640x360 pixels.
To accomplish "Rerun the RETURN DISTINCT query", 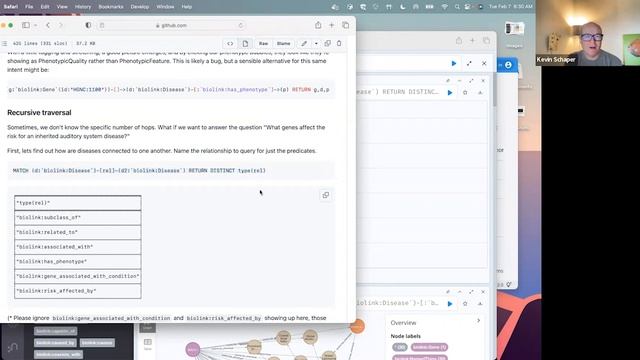I will [x=450, y=92].
